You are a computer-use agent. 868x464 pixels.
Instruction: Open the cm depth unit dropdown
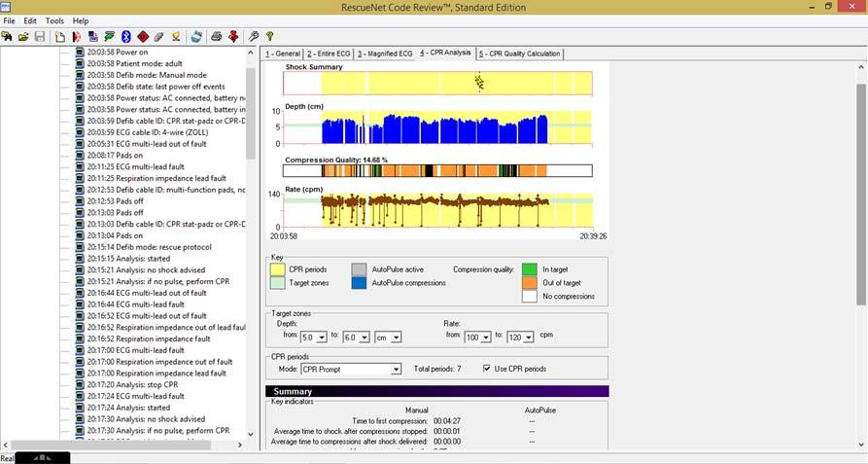pyautogui.click(x=396, y=338)
